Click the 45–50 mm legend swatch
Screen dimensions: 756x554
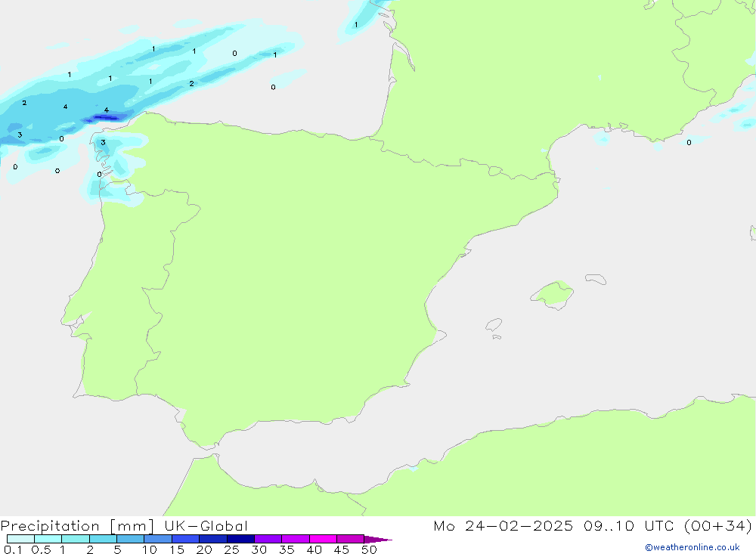click(350, 539)
